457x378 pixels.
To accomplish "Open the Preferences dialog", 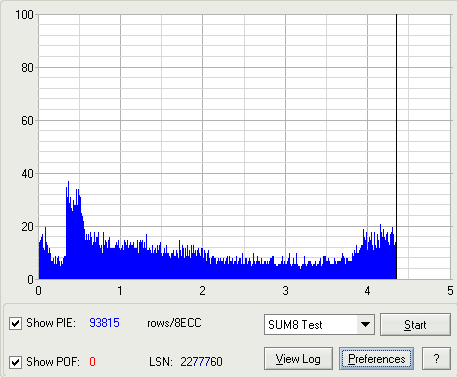I will click(x=376, y=359).
